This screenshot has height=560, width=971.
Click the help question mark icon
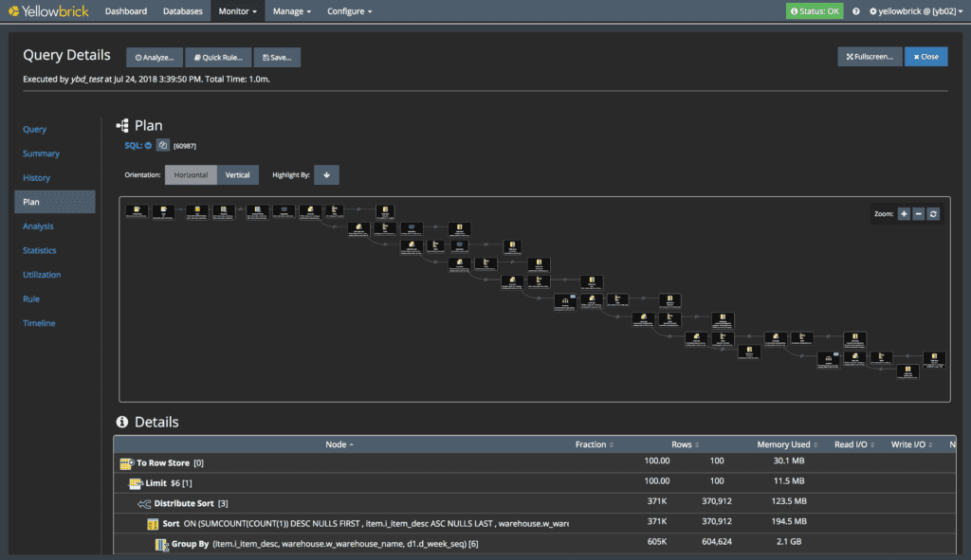[856, 11]
